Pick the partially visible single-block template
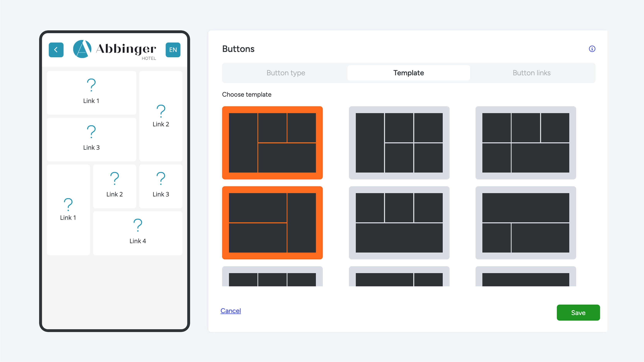The height and width of the screenshot is (362, 644). click(526, 276)
